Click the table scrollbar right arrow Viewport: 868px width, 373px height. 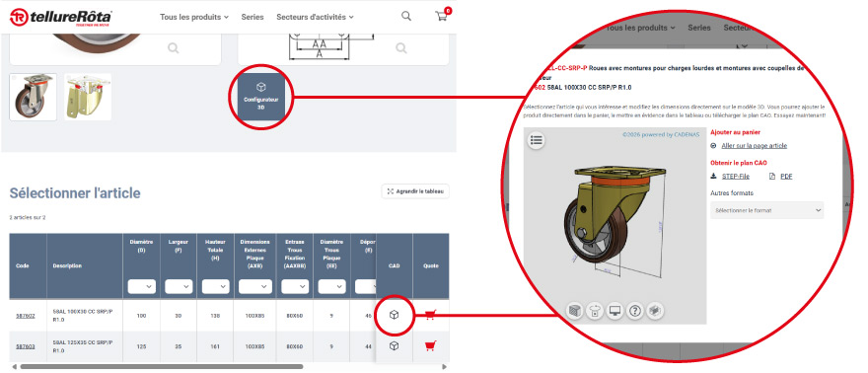444,366
